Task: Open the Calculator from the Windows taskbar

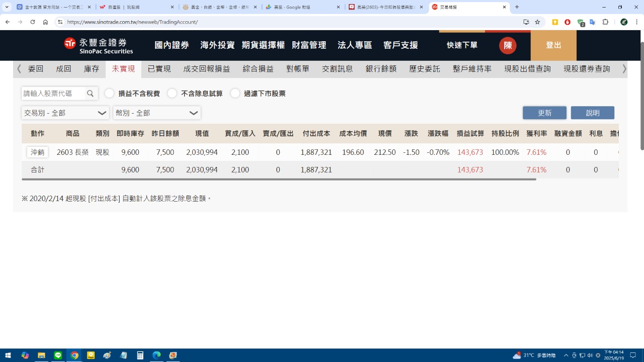Action: (140, 355)
